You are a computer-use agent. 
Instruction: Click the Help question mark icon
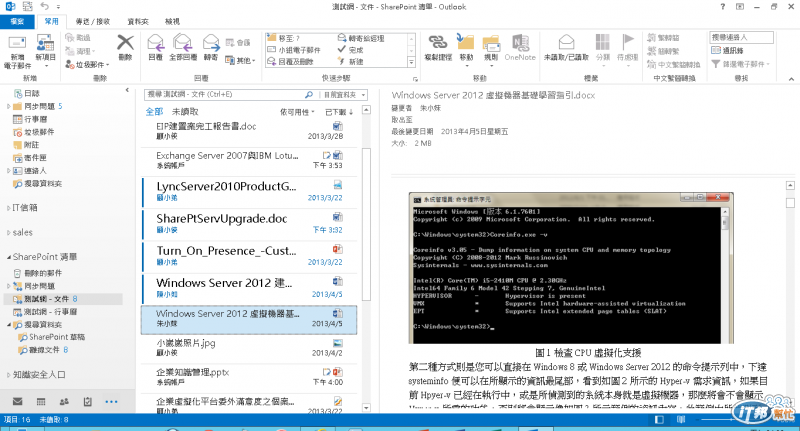722,7
